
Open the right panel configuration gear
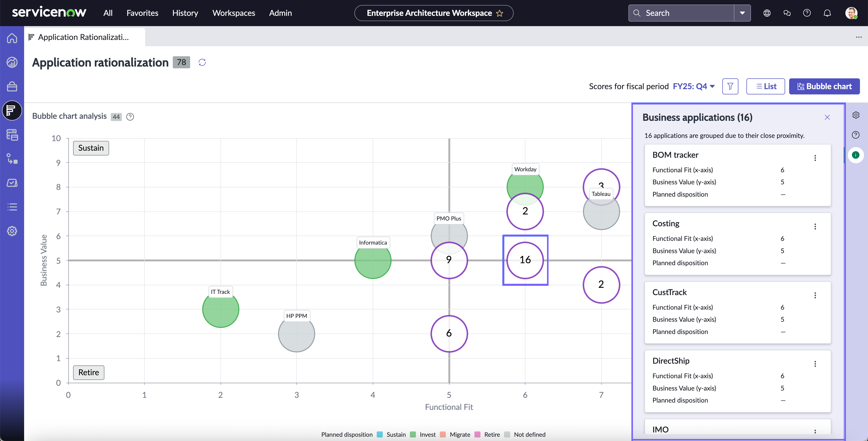pyautogui.click(x=856, y=115)
